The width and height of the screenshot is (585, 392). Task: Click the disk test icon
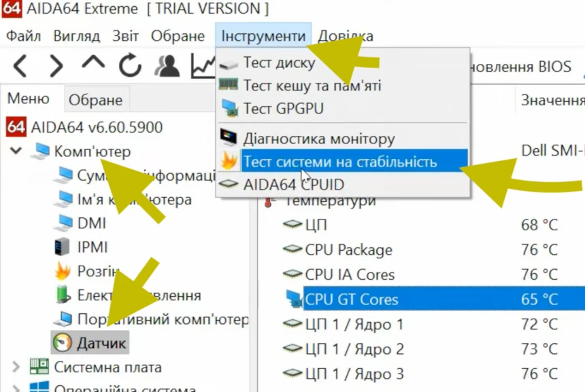(229, 64)
